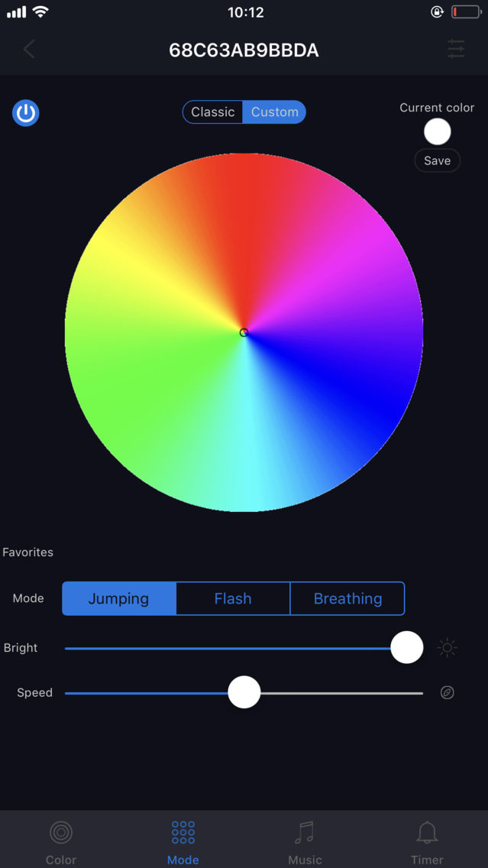Click the Bright slider handle
The image size is (488, 868).
point(406,648)
